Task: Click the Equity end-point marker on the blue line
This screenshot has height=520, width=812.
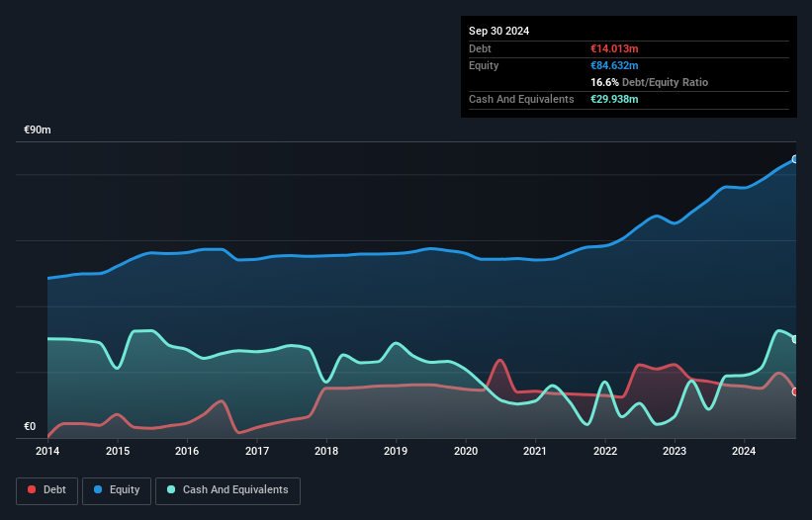Action: tap(795, 159)
